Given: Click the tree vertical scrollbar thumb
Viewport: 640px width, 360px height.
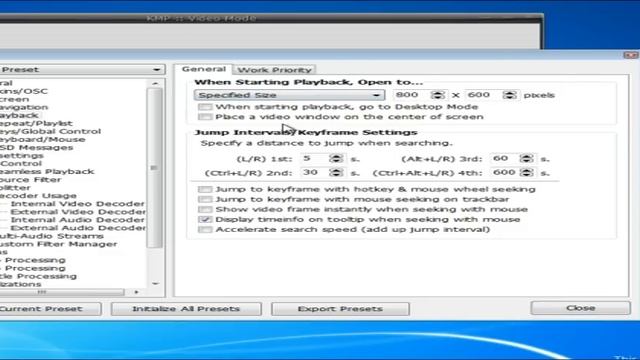Looking at the screenshot, I should tap(154, 168).
